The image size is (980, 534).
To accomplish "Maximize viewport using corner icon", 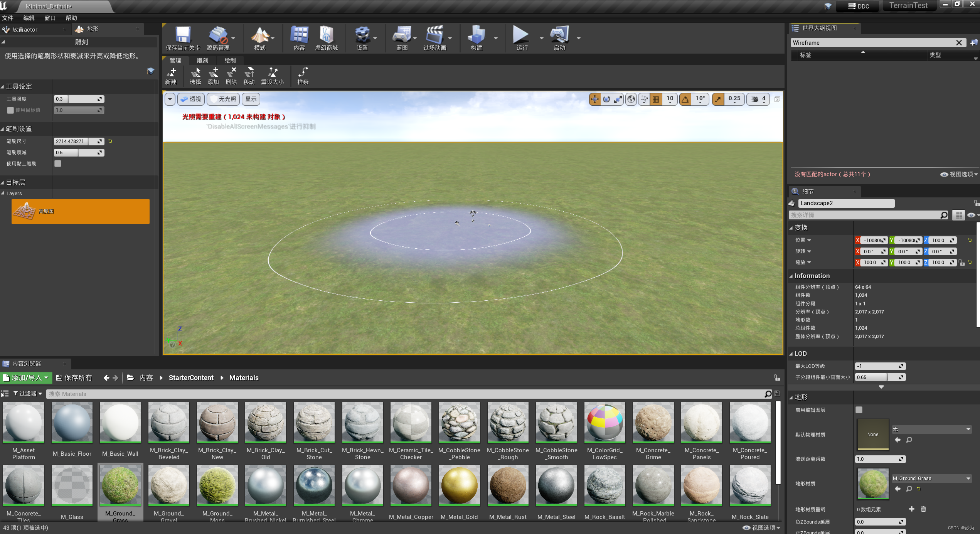I will [777, 99].
